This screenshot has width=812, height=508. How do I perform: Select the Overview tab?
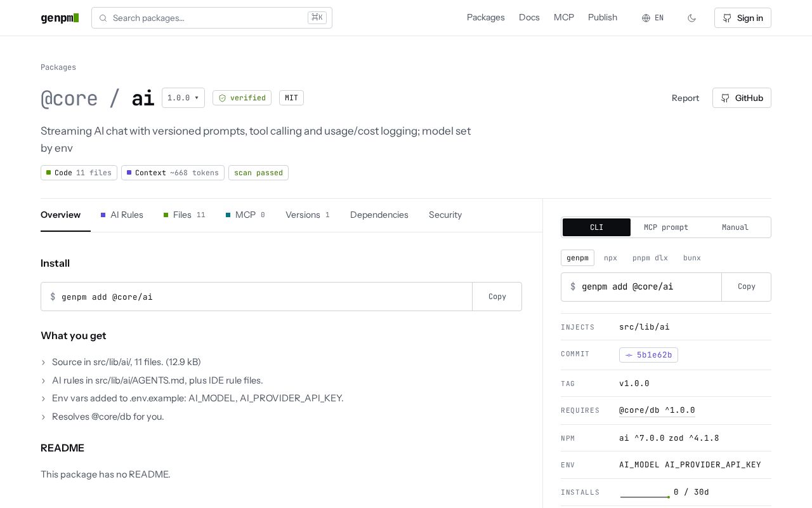pyautogui.click(x=60, y=215)
